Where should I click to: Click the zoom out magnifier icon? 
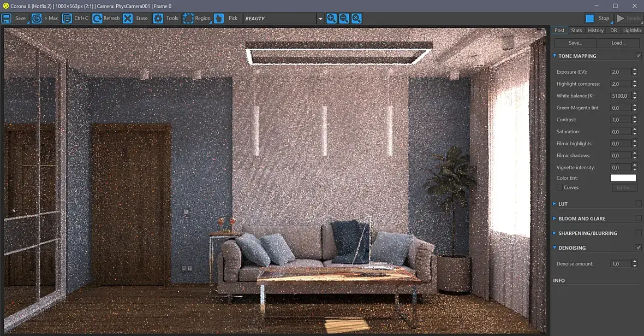344,19
